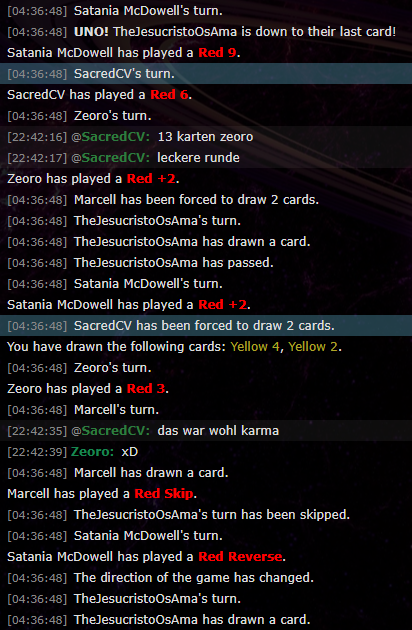Click the 'Yellow 2' drawn card text
Viewport: 412px width, 630px height.
click(313, 346)
